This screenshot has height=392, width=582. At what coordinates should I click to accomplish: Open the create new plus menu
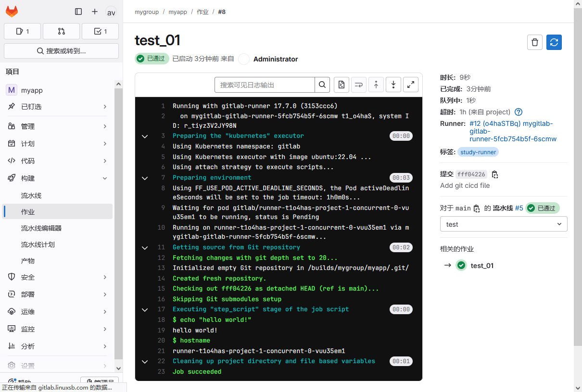point(95,12)
